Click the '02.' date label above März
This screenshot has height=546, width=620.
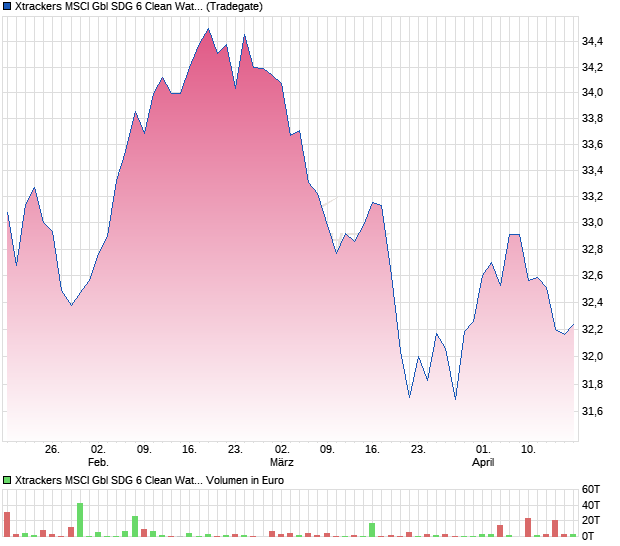click(x=282, y=450)
